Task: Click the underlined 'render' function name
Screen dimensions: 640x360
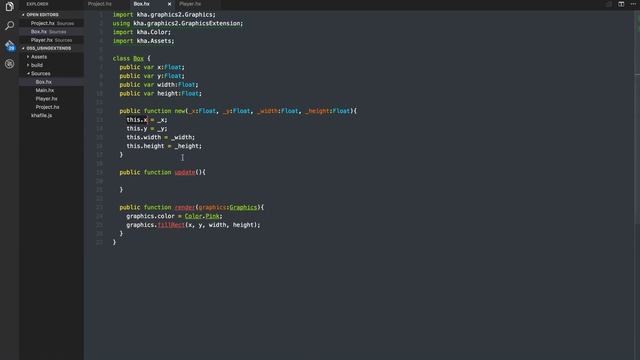Action: (x=185, y=207)
